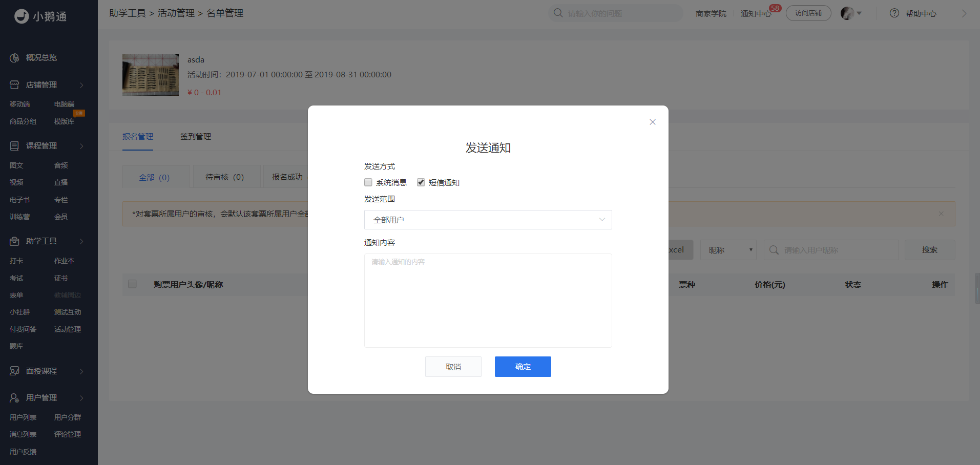980x465 pixels.
Task: Click 活动管理 in breadcrumb
Action: [x=176, y=13]
